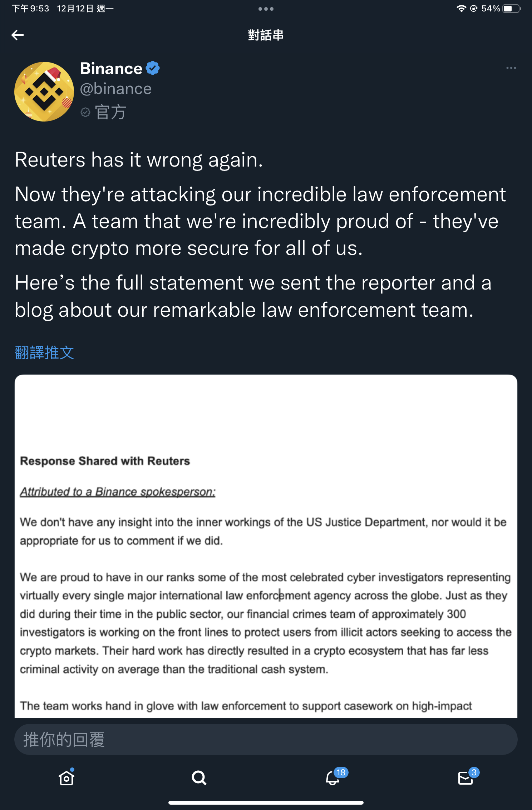Tap the 對話串 thread title
The image size is (532, 810).
point(266,35)
